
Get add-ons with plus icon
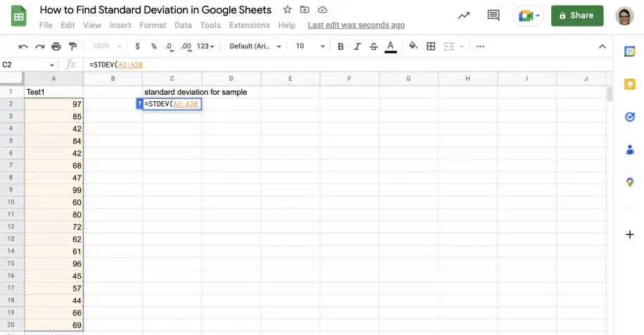tap(630, 235)
